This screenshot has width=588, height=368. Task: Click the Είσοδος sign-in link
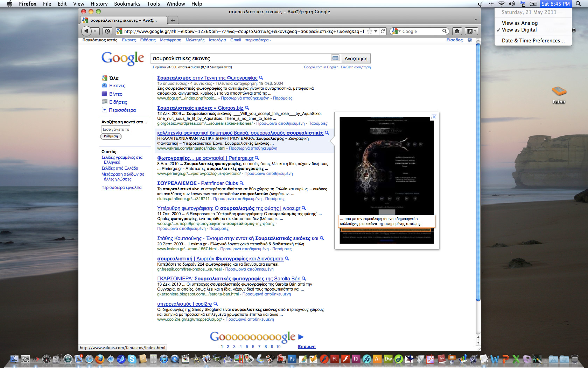454,40
